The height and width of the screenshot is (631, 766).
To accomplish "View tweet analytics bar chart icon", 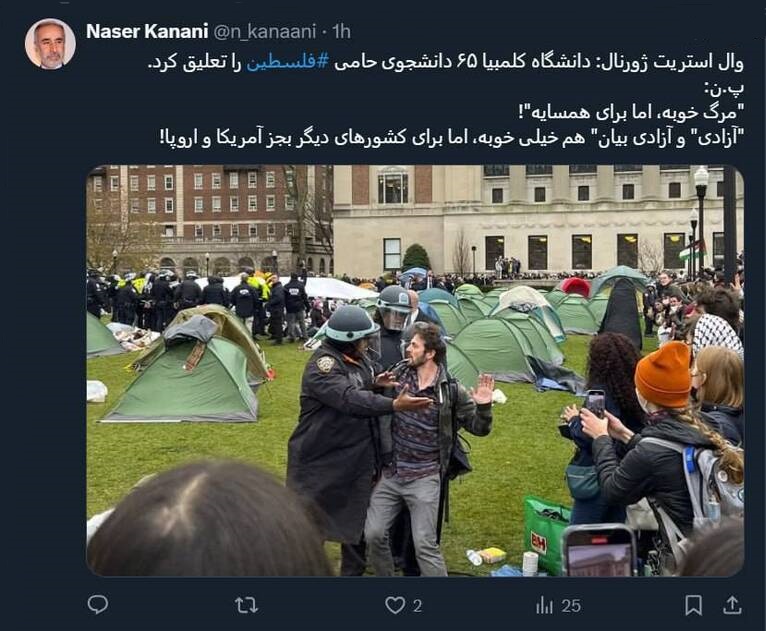I will pyautogui.click(x=544, y=606).
